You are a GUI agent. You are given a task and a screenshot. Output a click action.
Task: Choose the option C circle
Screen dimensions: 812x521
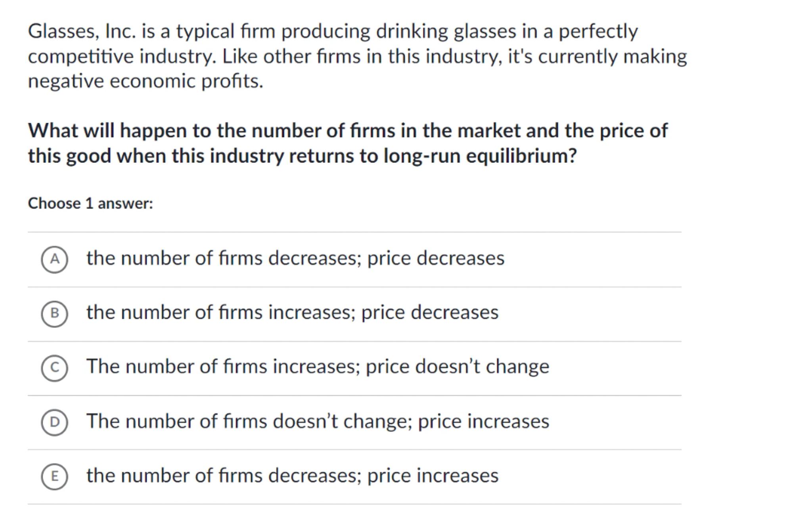[x=54, y=368]
